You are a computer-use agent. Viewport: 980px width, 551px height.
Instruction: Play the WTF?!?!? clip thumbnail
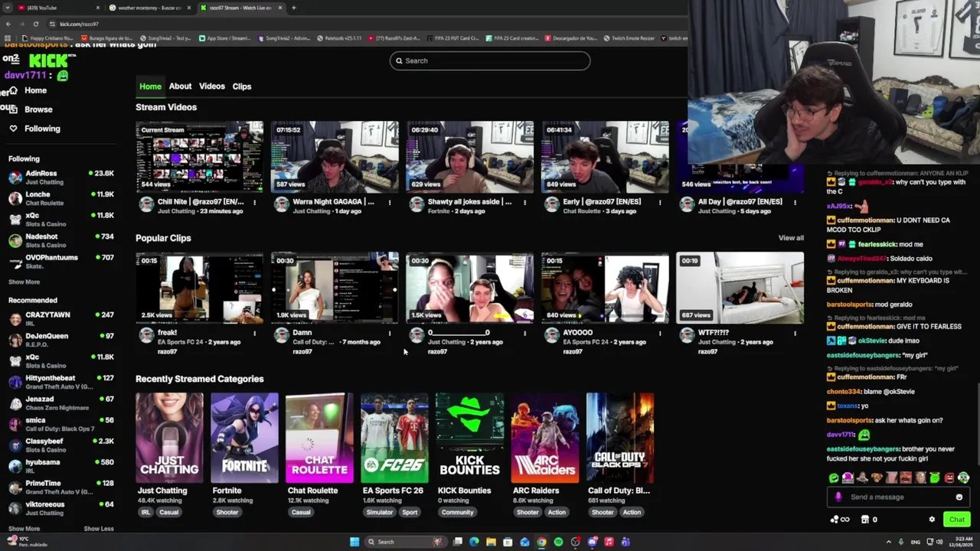[740, 288]
